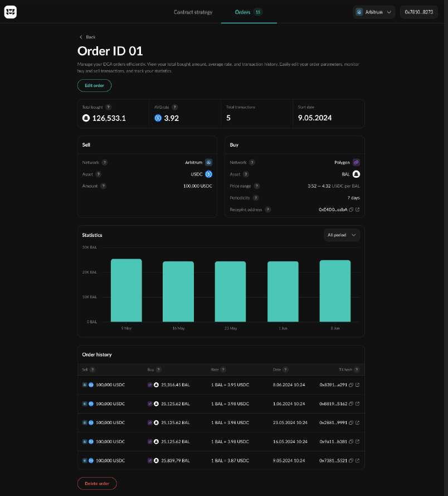Open TX 0x9a11...b381 in explorer

point(358,441)
